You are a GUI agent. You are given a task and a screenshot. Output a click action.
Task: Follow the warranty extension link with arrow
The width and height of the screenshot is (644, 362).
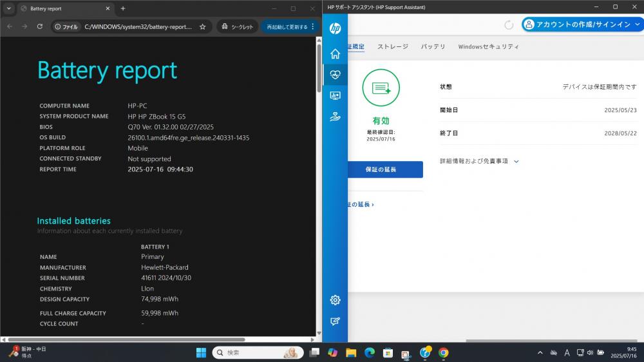[x=361, y=204]
